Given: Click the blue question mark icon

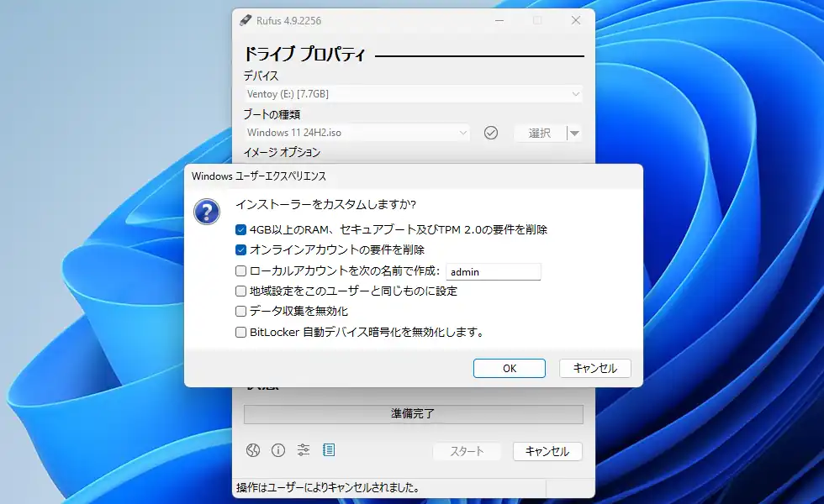Looking at the screenshot, I should [207, 212].
